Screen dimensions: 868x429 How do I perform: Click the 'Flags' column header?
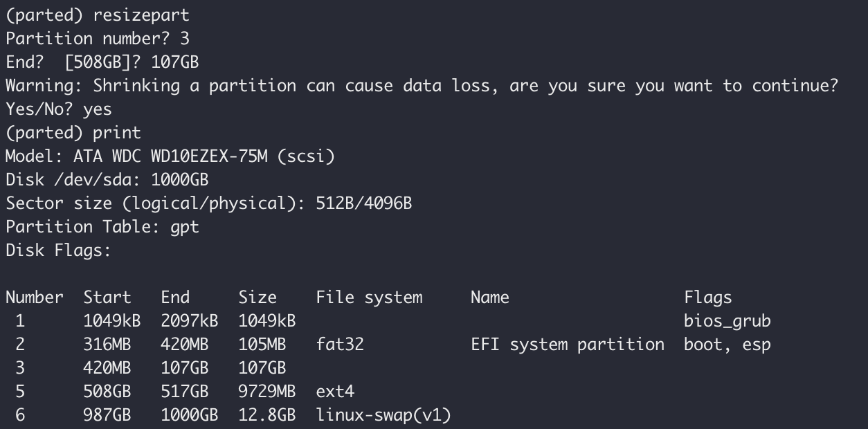[708, 298]
